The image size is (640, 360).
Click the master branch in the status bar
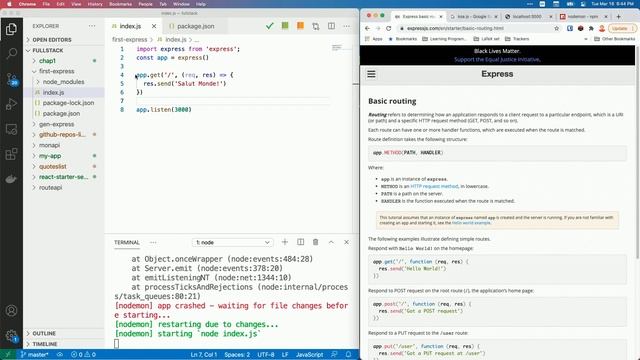[34, 354]
